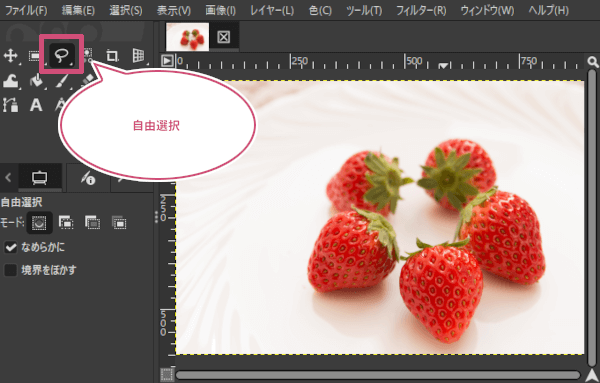Viewport: 600px width, 383px height.
Task: Open the image menu triangle button beside ruler
Action: point(167,61)
